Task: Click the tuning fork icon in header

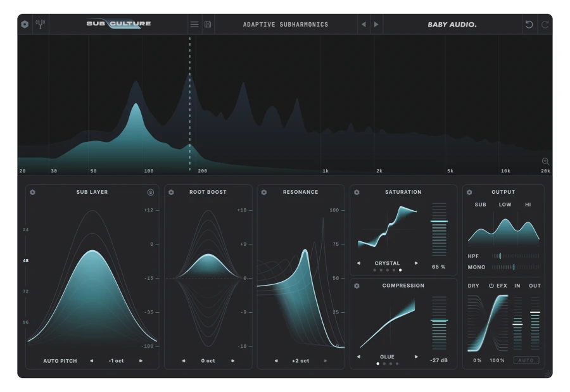Action: (x=41, y=24)
